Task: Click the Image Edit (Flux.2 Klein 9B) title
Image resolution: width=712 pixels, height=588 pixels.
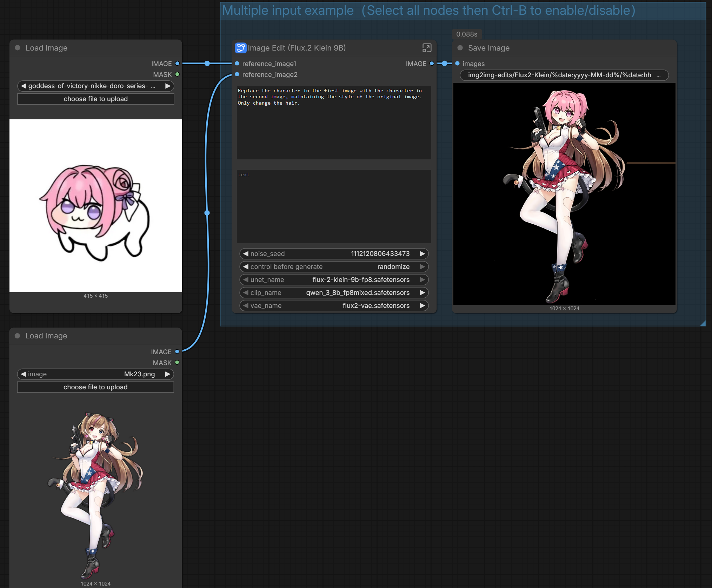Action: pos(297,48)
